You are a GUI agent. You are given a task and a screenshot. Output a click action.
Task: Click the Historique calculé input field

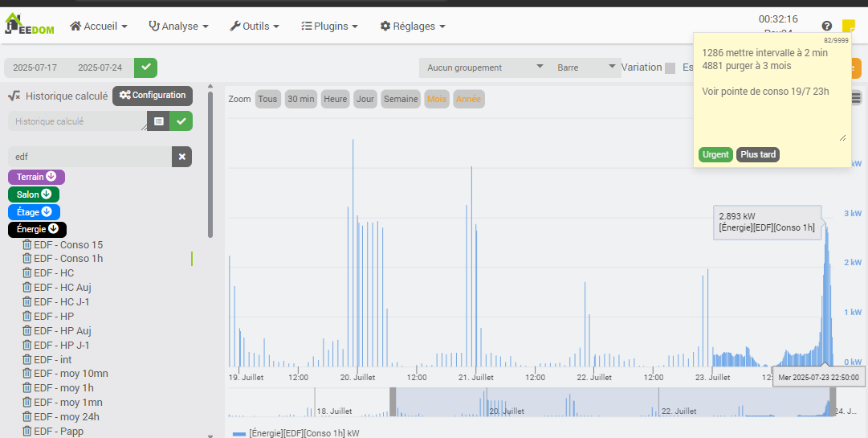click(x=78, y=121)
